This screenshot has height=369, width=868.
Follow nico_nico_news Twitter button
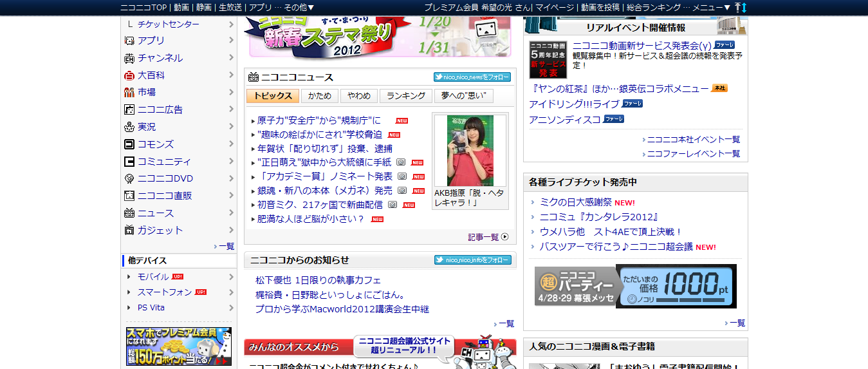[x=472, y=77]
